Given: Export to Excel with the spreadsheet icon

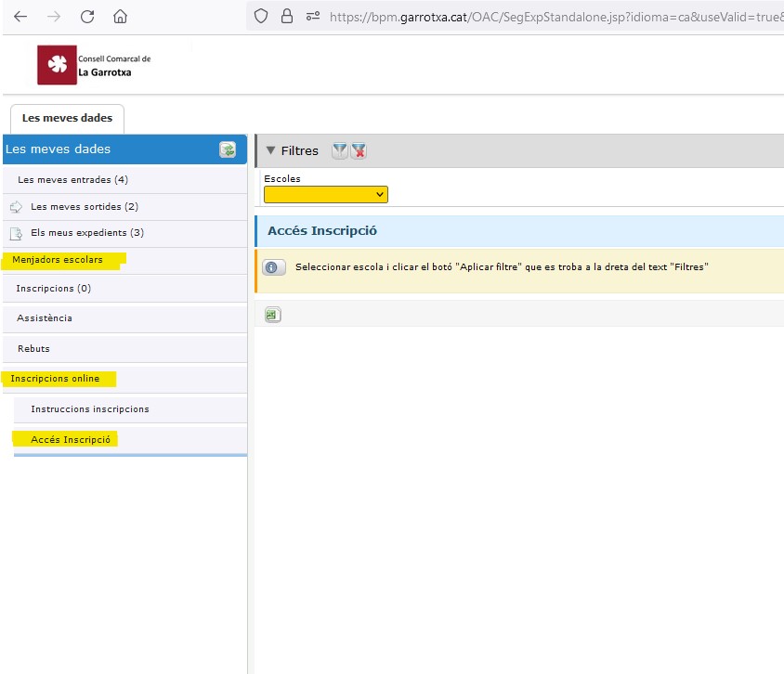Looking at the screenshot, I should coord(272,315).
